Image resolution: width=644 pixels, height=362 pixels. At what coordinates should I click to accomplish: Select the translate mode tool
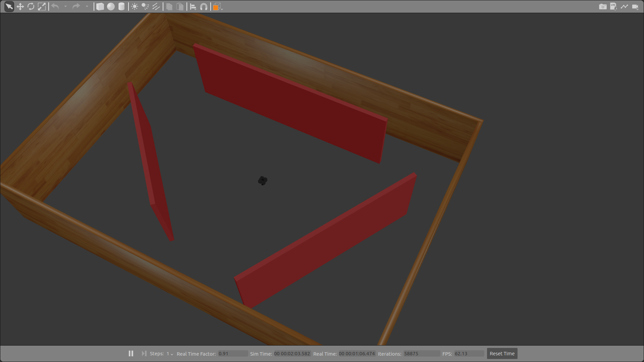[x=20, y=7]
